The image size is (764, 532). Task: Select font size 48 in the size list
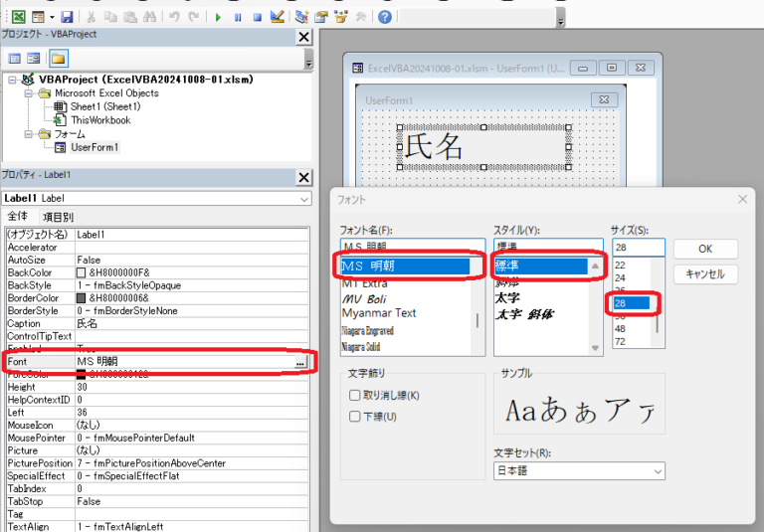click(x=620, y=328)
